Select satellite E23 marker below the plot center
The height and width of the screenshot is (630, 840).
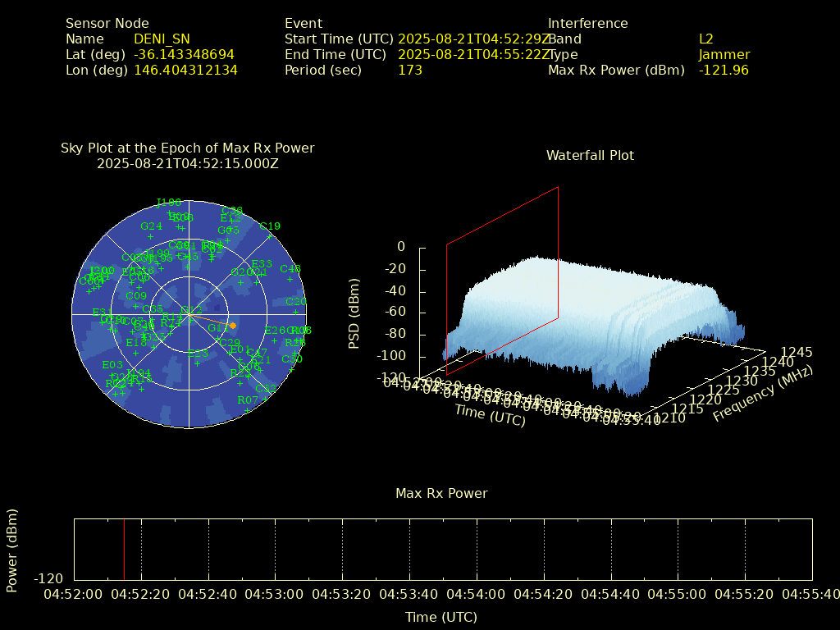pyautogui.click(x=197, y=363)
